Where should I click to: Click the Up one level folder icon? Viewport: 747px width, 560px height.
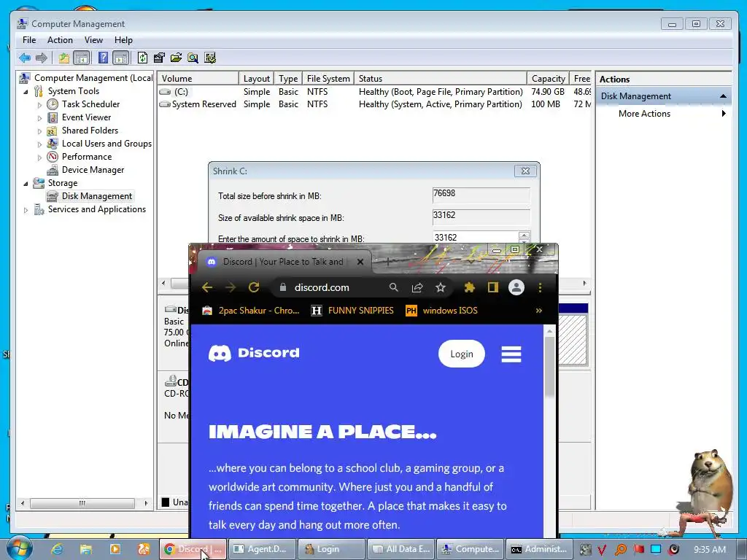click(x=64, y=58)
